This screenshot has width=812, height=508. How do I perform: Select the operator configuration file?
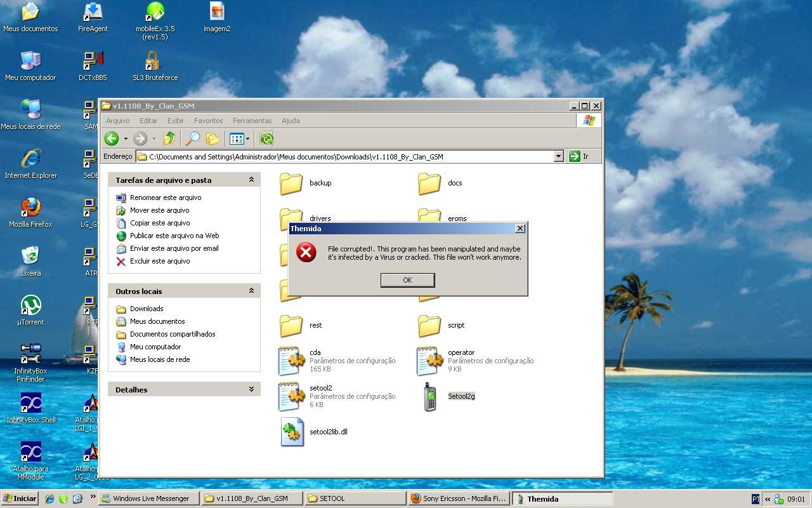point(475,361)
